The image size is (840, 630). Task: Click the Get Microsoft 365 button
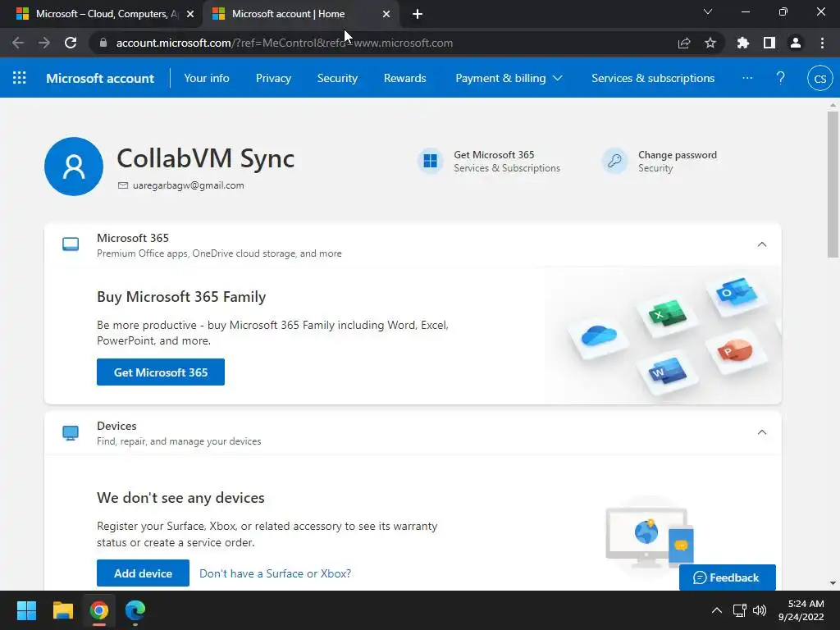(161, 372)
